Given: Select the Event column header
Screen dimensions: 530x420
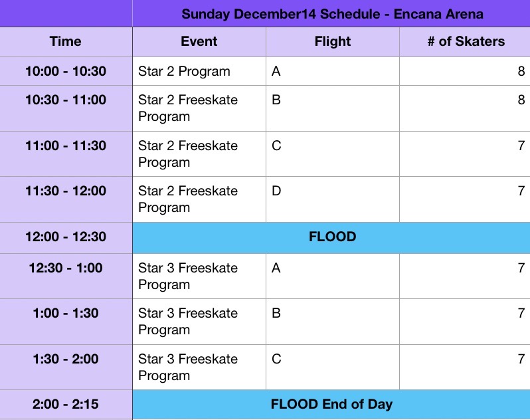Looking at the screenshot, I should tap(199, 41).
